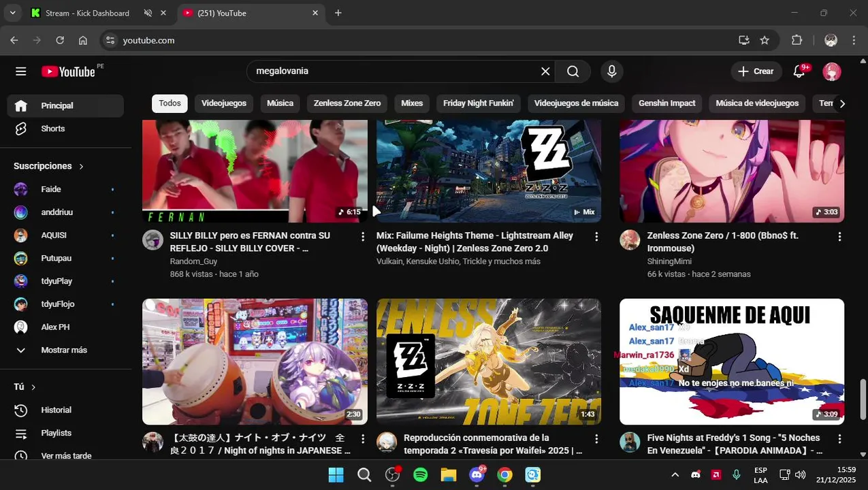The width and height of the screenshot is (868, 490).
Task: Show more filter chips with arrow
Action: coord(842,103)
